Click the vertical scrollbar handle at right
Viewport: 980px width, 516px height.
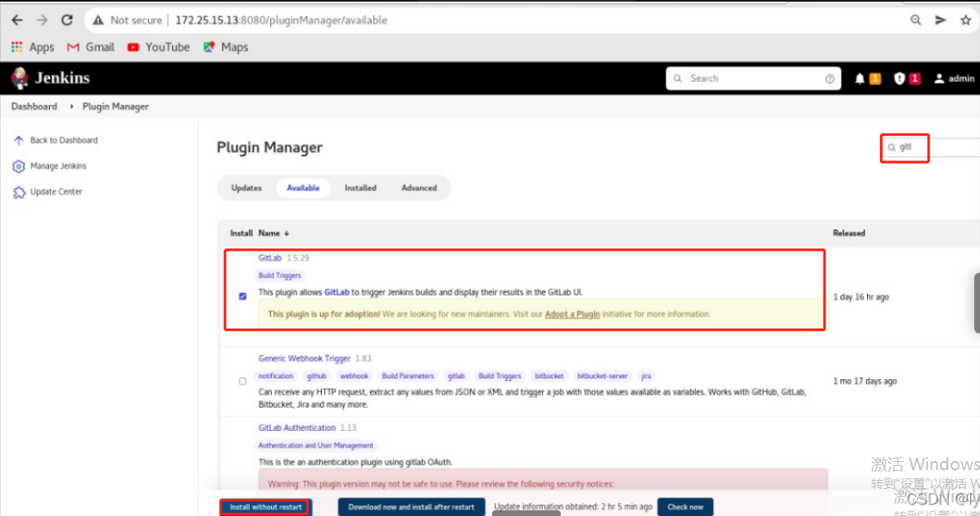pyautogui.click(x=977, y=303)
